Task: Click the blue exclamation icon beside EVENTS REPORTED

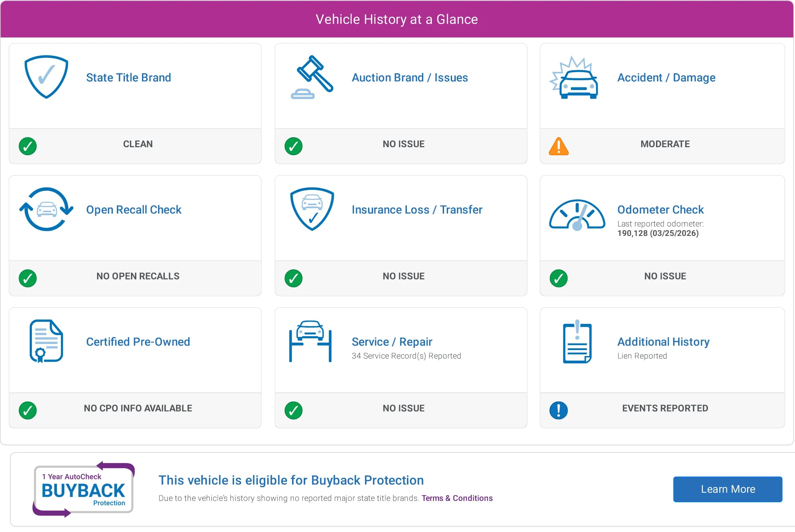Action: click(x=559, y=411)
